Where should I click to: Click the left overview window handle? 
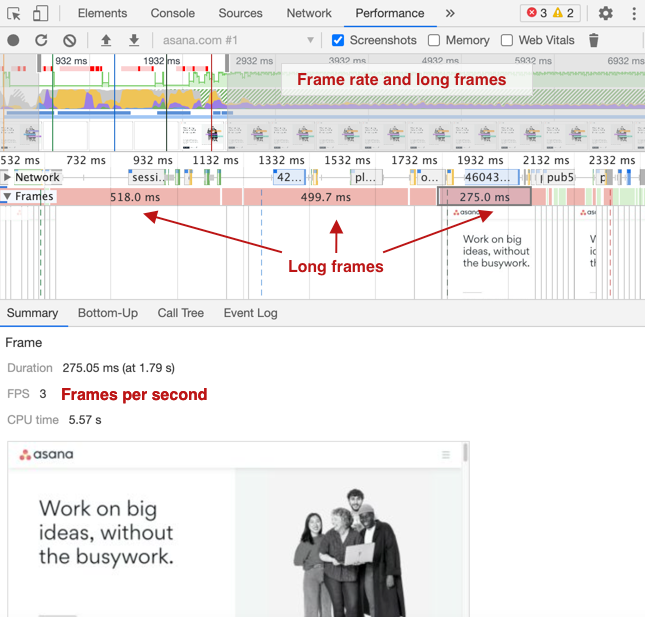click(x=39, y=63)
